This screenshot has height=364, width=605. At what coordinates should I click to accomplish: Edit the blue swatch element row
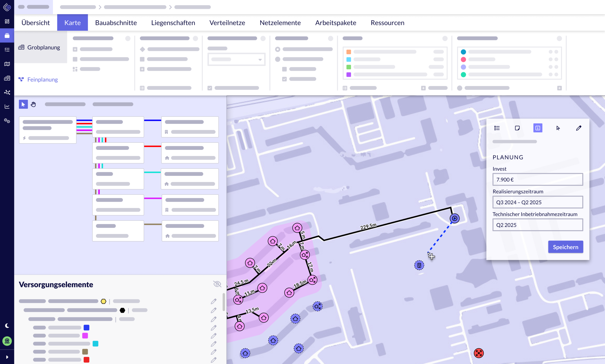coord(214,328)
